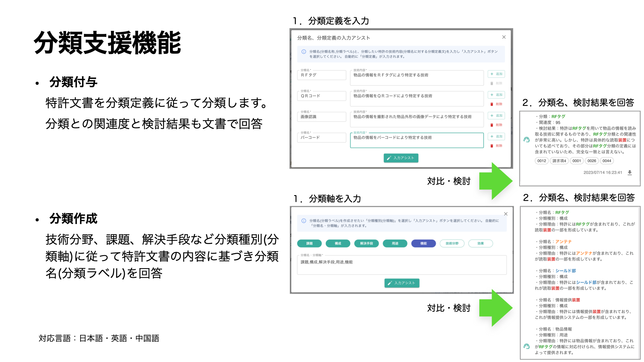Toggle the 課題 chip off

pyautogui.click(x=309, y=243)
